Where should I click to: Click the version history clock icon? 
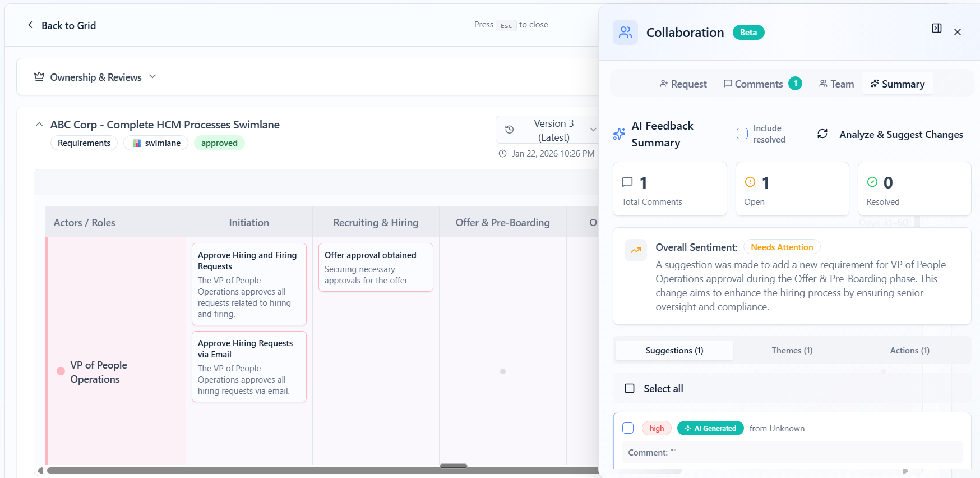509,130
